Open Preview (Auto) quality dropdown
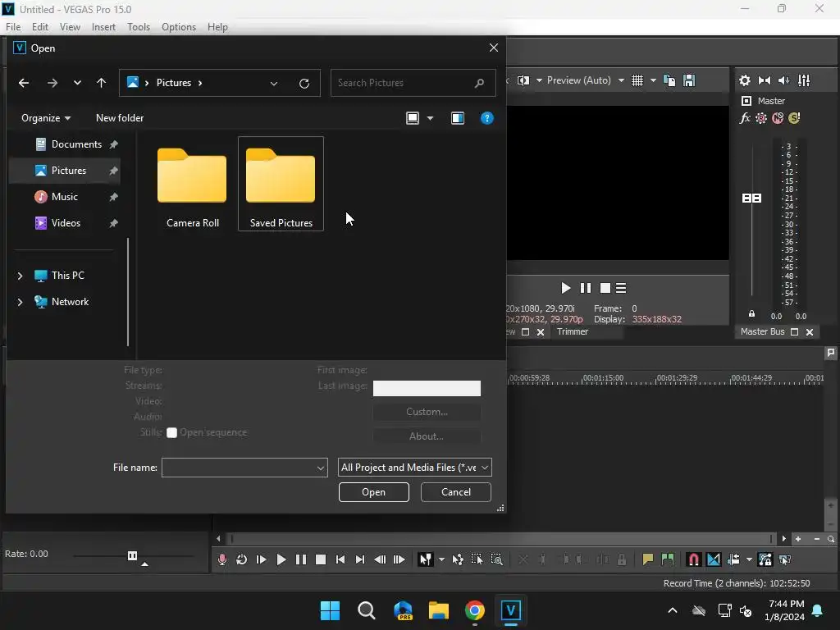This screenshot has height=630, width=840. 585,80
